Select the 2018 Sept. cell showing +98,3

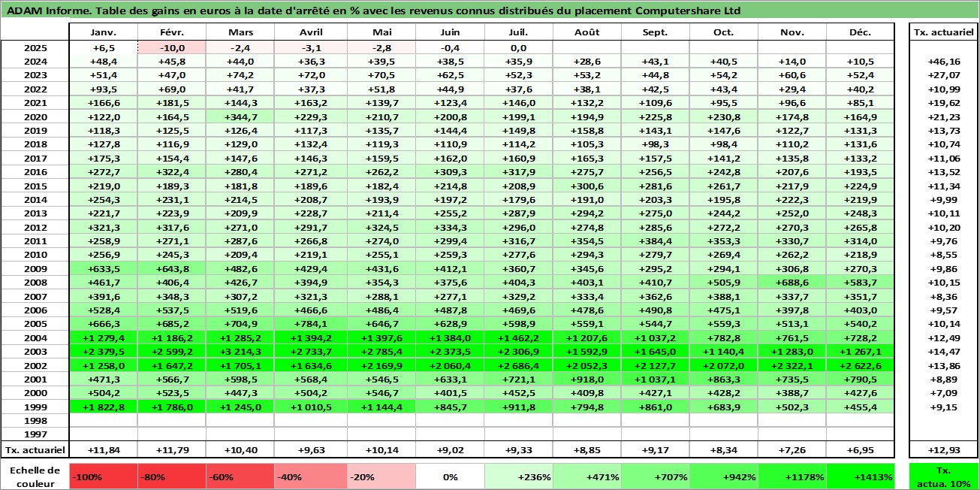click(656, 144)
